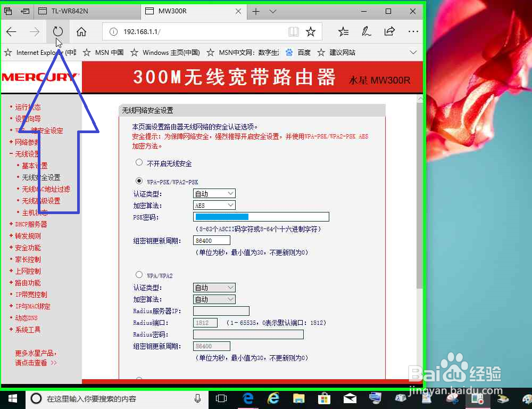Show site information icon in address bar
This screenshot has width=532, height=409.
point(113,32)
